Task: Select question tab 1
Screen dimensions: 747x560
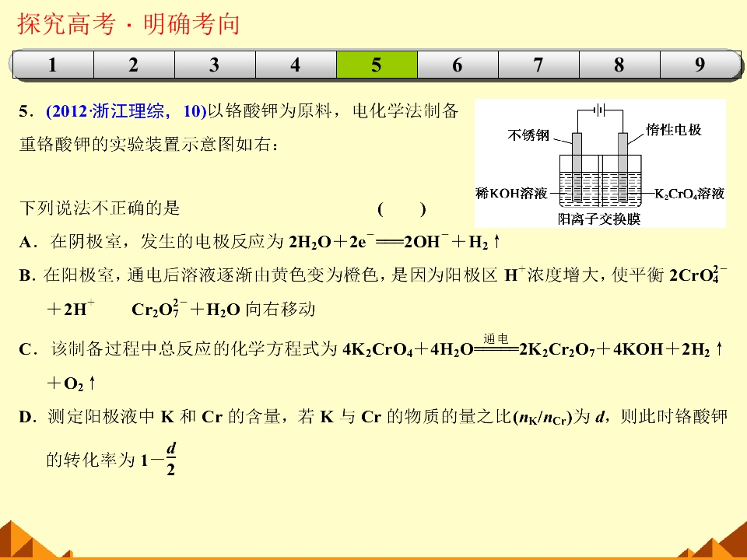Action: click(x=53, y=65)
